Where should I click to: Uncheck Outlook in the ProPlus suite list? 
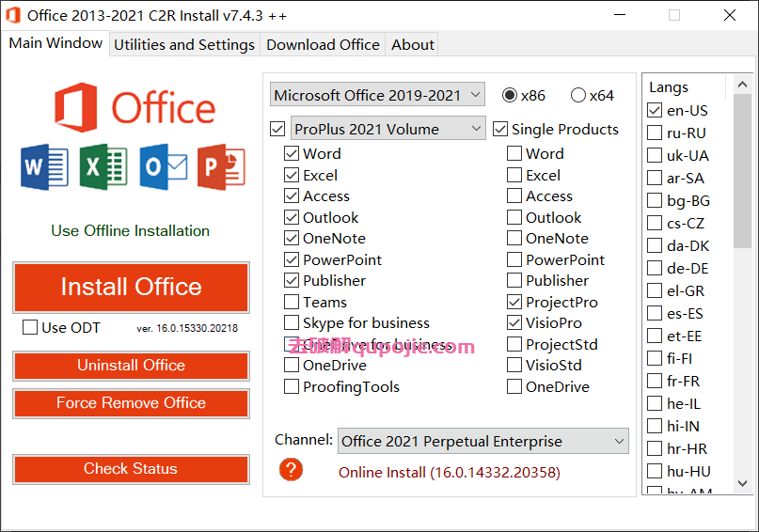point(292,217)
